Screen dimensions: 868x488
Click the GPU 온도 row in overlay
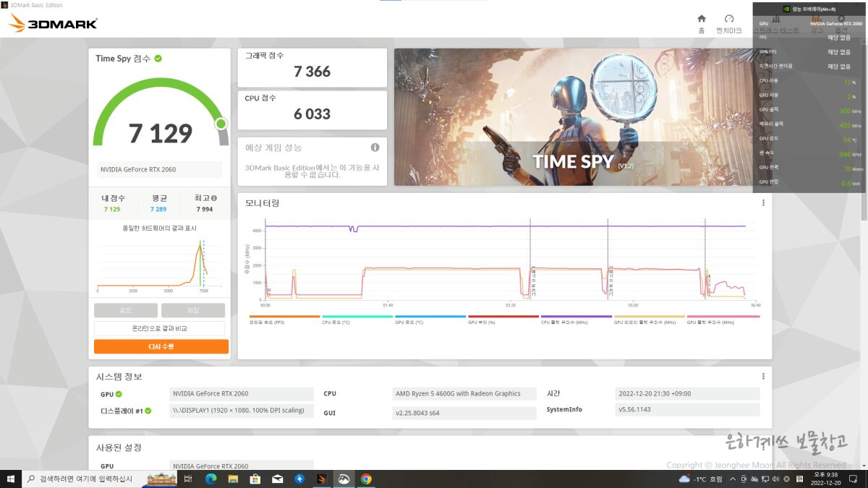[808, 140]
